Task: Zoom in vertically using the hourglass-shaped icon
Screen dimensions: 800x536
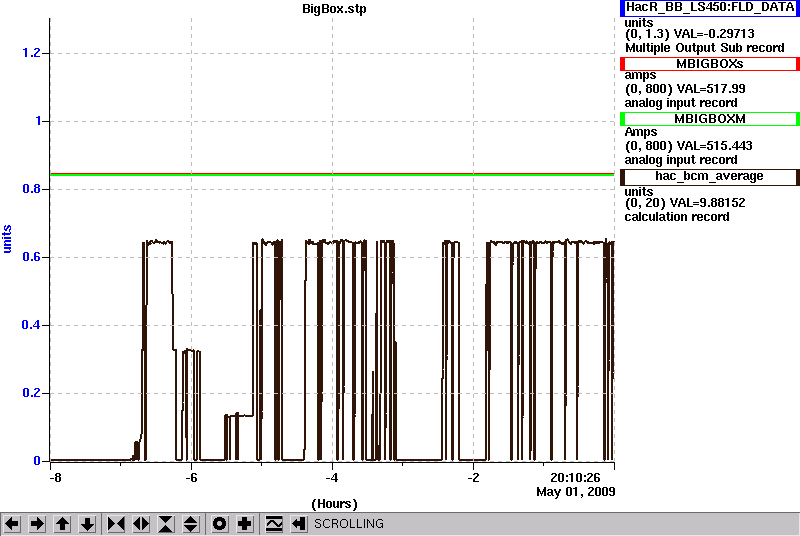Action: (166, 524)
